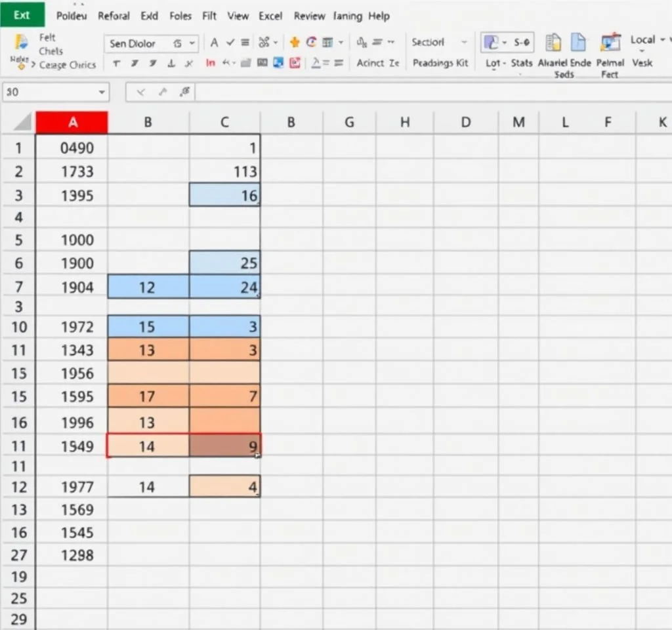Click the Akariel Sods document icon
The image size is (672, 630).
pyautogui.click(x=554, y=43)
